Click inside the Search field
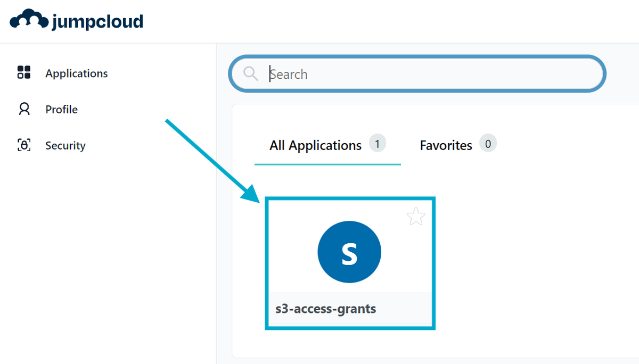The image size is (639, 364). click(373, 73)
